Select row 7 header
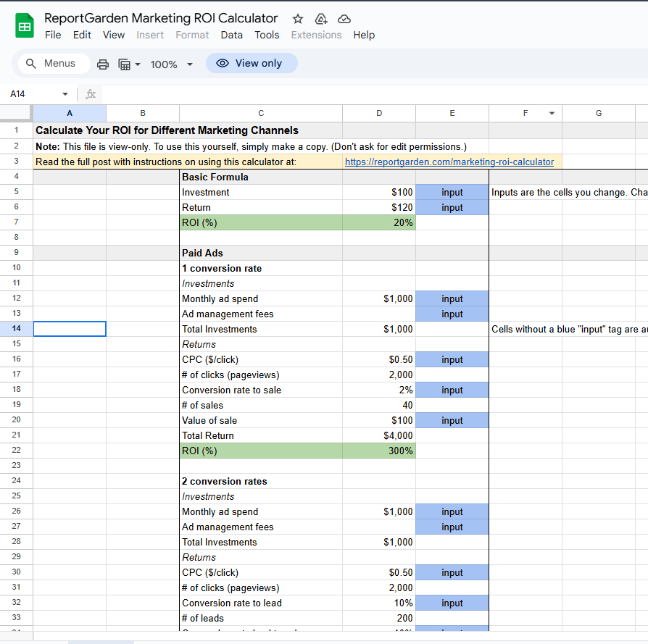The height and width of the screenshot is (644, 648). [16, 222]
